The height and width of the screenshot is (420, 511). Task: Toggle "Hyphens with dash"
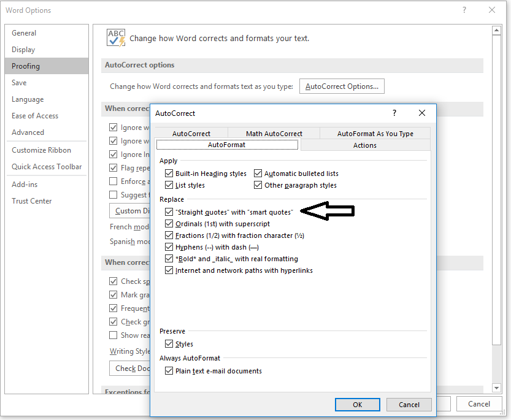(x=169, y=248)
